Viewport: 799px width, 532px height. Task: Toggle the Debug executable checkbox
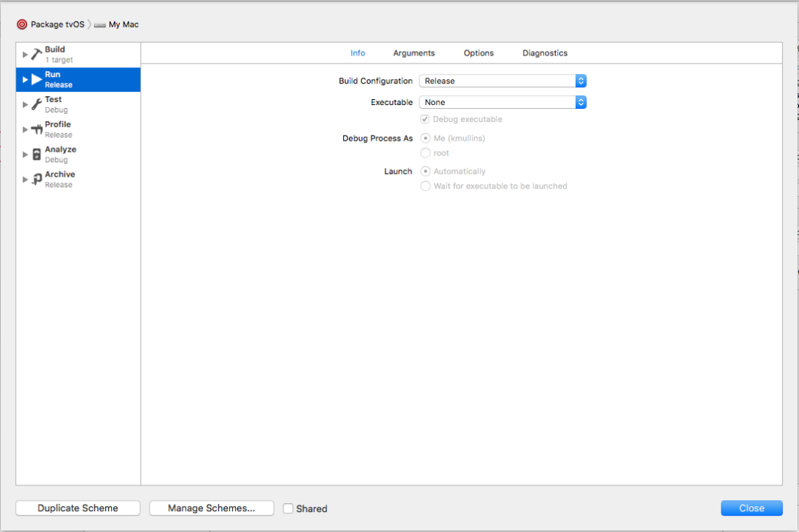tap(424, 118)
